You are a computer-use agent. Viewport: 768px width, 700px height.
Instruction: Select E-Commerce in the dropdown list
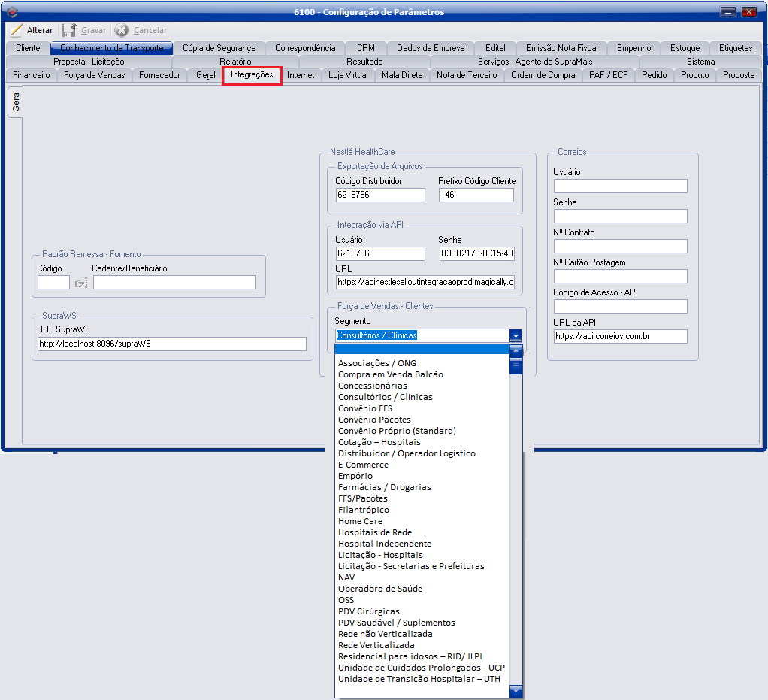[x=363, y=465]
